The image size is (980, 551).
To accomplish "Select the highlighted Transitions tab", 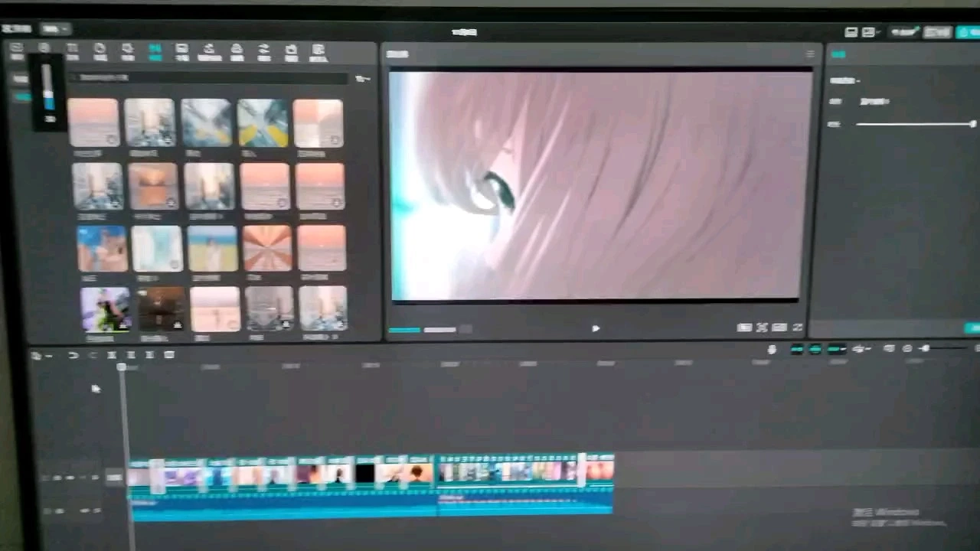I will pyautogui.click(x=155, y=51).
